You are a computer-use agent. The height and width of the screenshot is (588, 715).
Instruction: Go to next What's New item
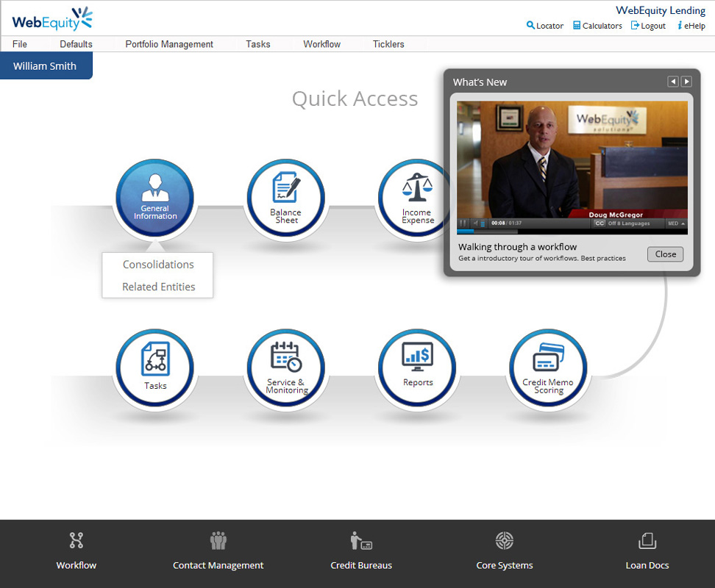(686, 82)
